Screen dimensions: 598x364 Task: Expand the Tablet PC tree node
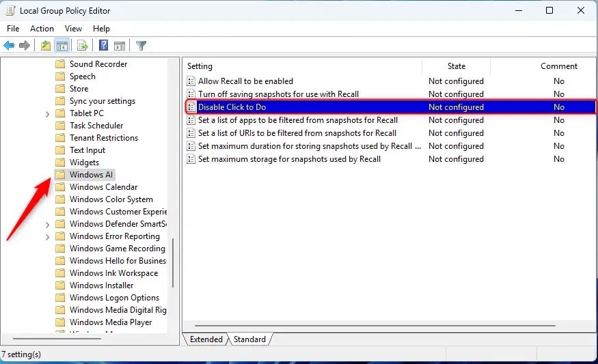47,113
